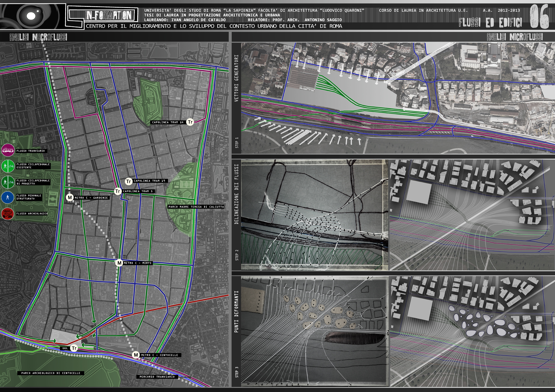This screenshot has width=555, height=392.
Task: Click the Percorso Tranviario label
Action: pos(157,377)
